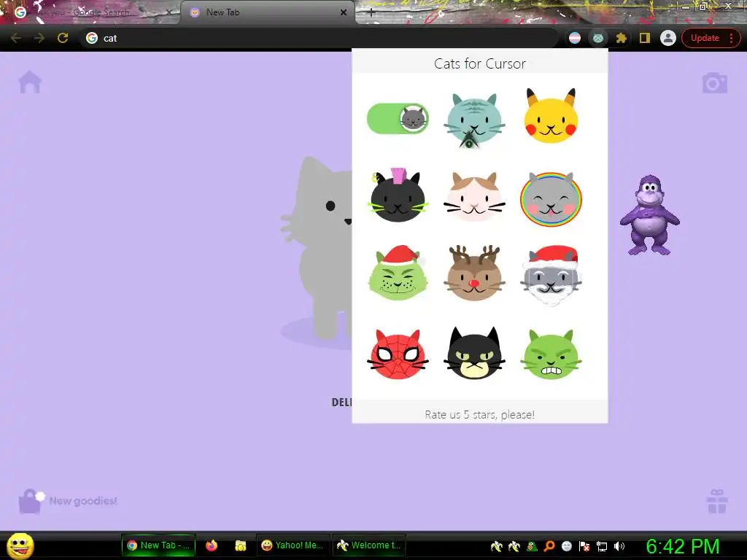
Task: Click the 'Rate us 5 stars, please!' link
Action: 480,415
